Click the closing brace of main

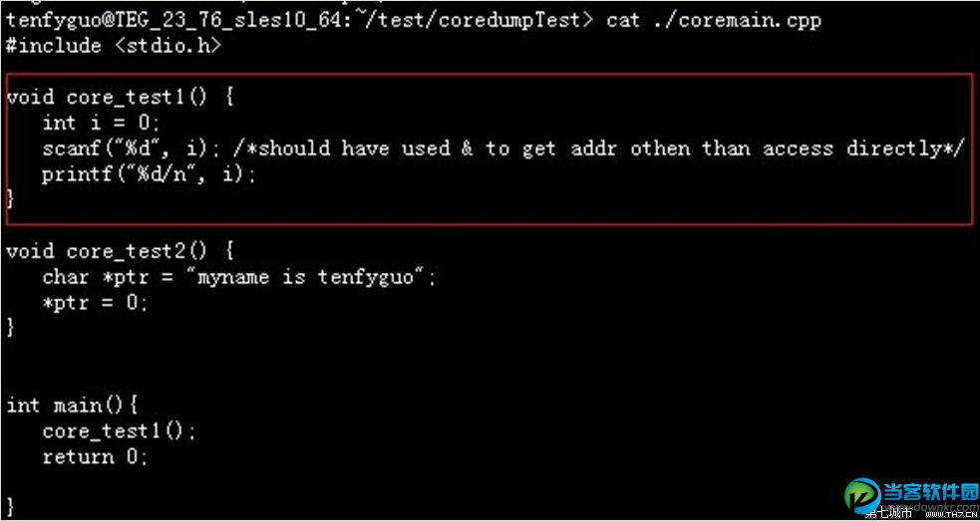(x=11, y=508)
